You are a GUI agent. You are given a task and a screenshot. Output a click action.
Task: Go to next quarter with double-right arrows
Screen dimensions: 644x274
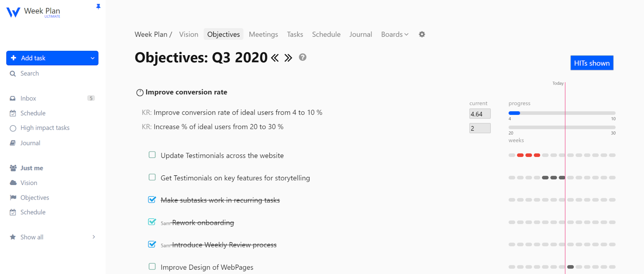(288, 58)
